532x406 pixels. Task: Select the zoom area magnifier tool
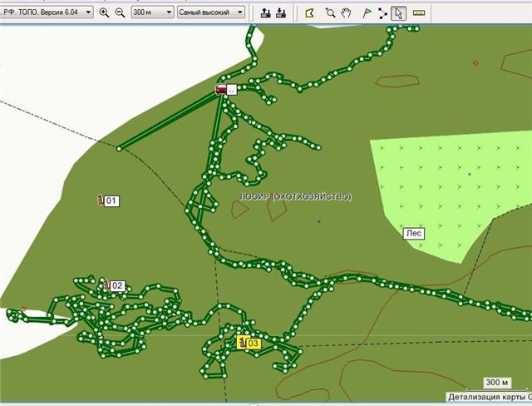[330, 12]
